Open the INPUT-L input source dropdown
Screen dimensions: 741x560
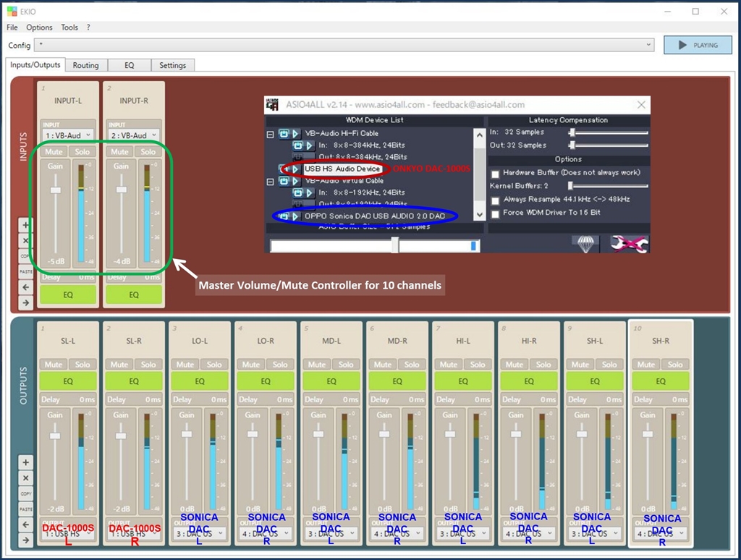(68, 135)
